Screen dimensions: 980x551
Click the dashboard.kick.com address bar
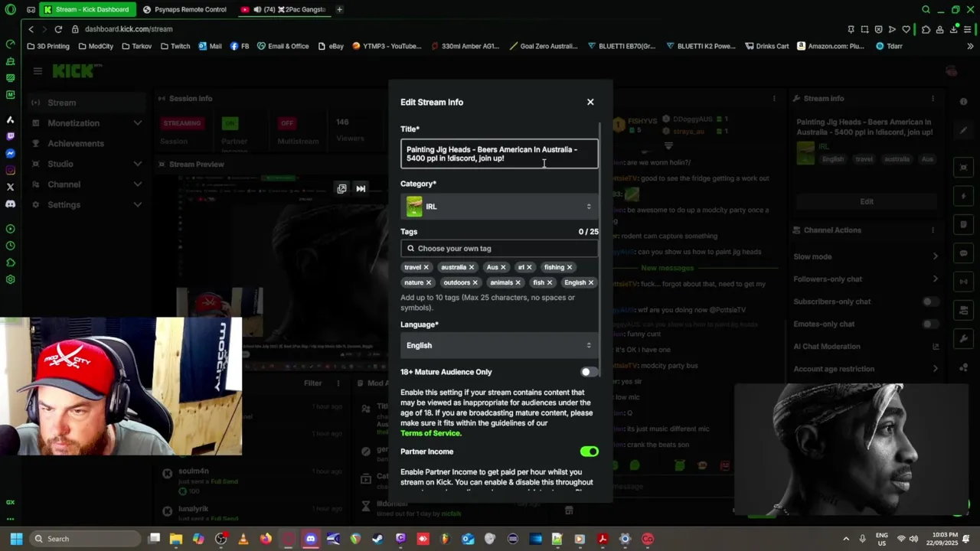point(128,29)
